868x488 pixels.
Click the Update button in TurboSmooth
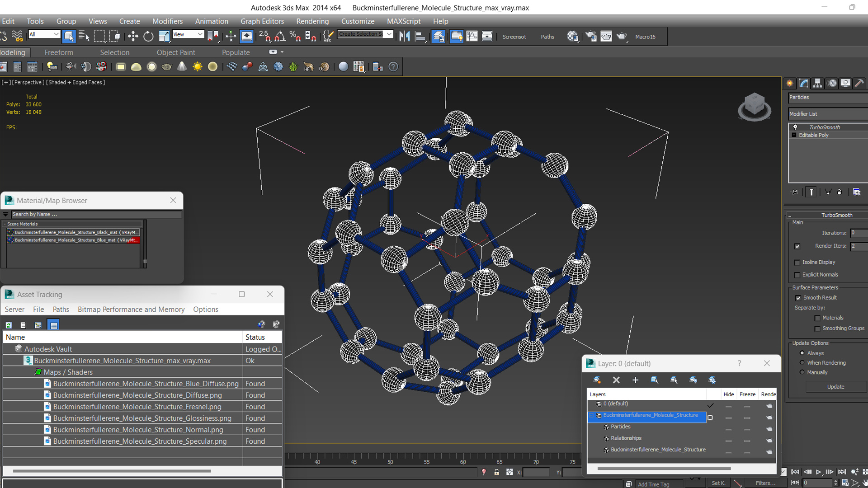pyautogui.click(x=835, y=387)
